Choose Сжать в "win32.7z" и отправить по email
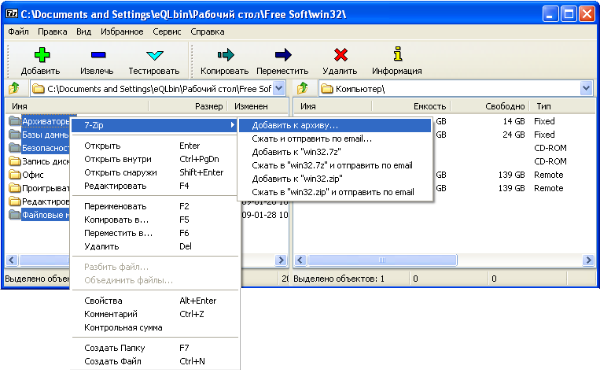This screenshot has height=373, width=600. [335, 166]
